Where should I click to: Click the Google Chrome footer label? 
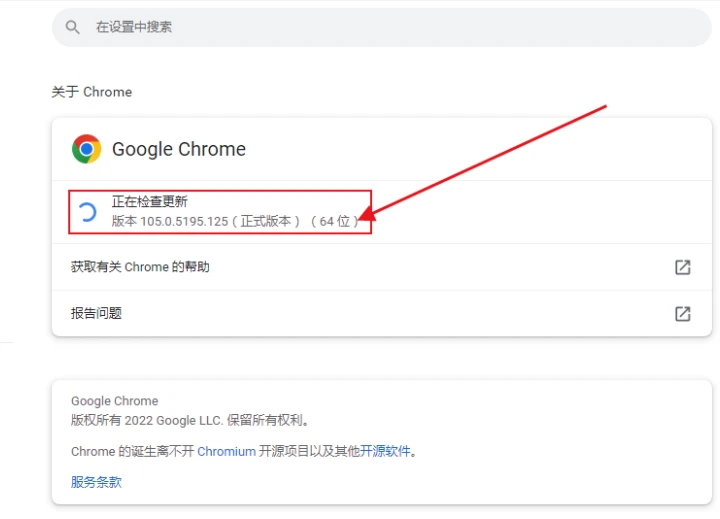click(115, 401)
